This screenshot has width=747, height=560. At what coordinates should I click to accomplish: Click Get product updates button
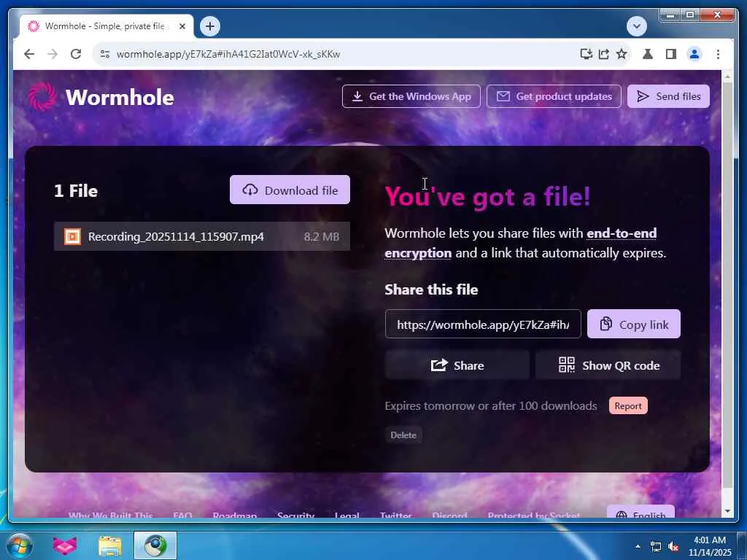coord(554,96)
